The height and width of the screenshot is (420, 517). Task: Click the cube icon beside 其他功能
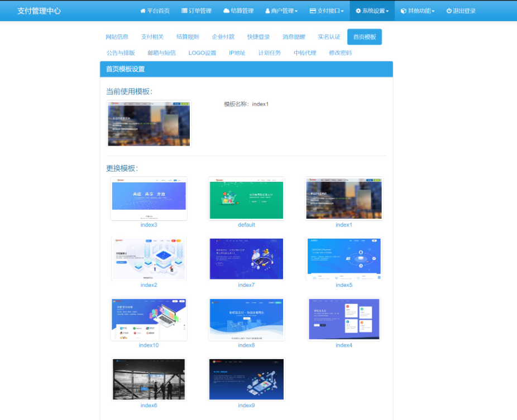403,11
